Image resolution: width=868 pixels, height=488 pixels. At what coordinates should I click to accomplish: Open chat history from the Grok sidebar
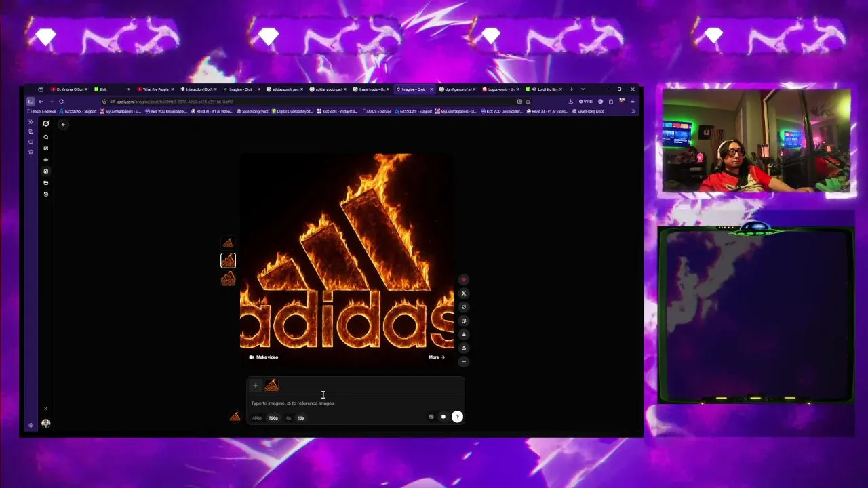46,195
